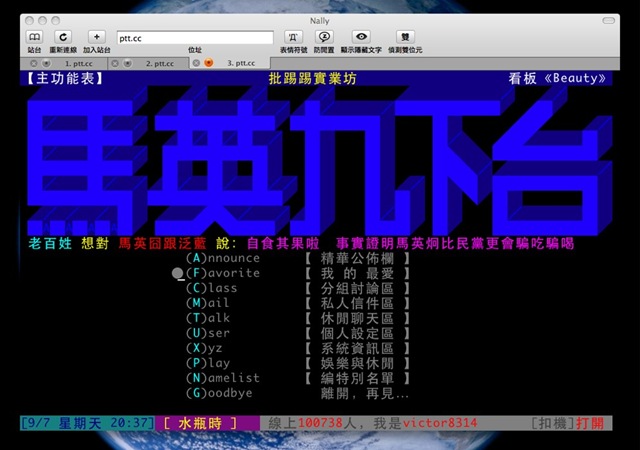This screenshot has width=640, height=450.
Task: Close the first ptt.cc tab
Action: point(34,63)
